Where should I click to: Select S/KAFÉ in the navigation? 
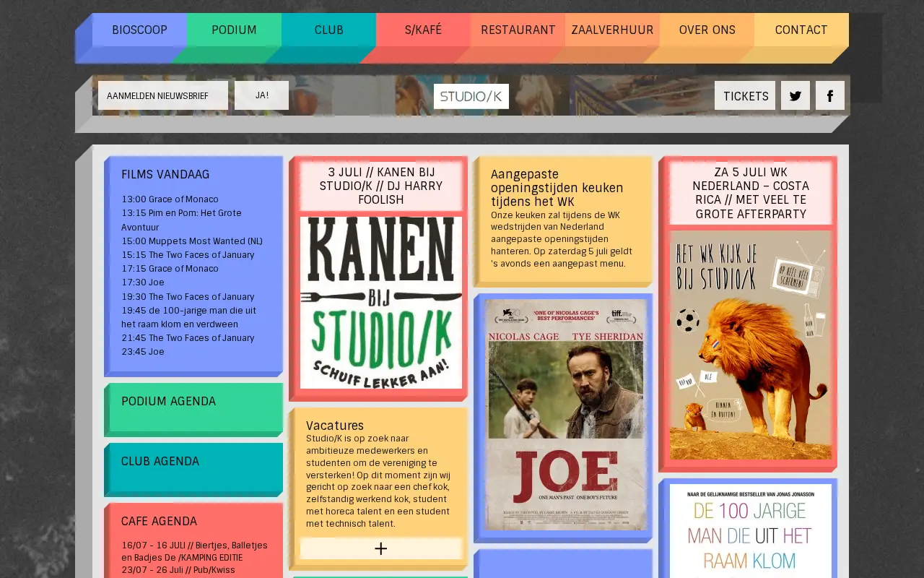click(423, 30)
